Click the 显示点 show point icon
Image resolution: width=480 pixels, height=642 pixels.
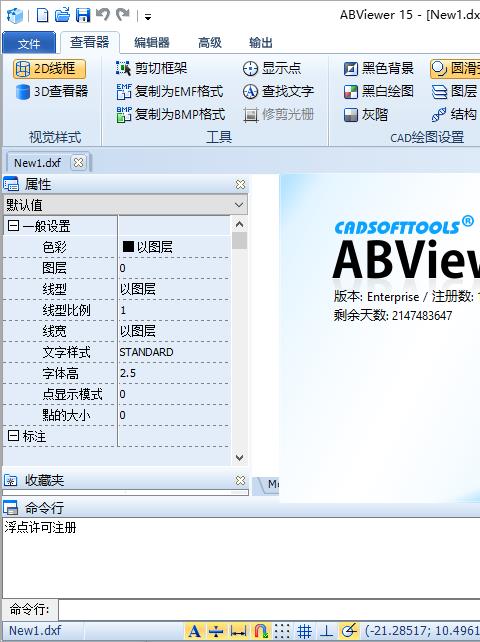coord(250,68)
